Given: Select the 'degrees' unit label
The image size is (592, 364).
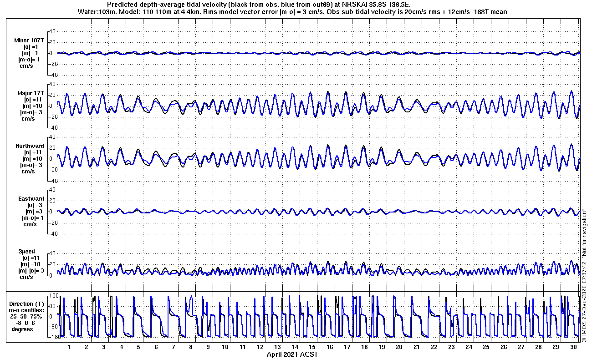Looking at the screenshot, I should click(x=22, y=329).
